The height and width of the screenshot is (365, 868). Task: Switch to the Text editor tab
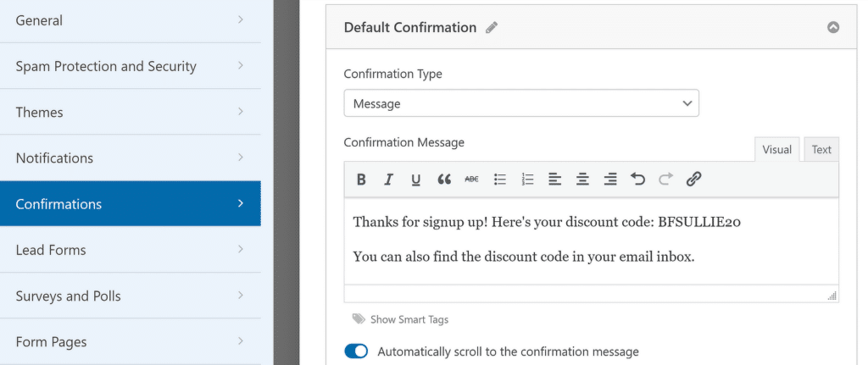(x=821, y=149)
